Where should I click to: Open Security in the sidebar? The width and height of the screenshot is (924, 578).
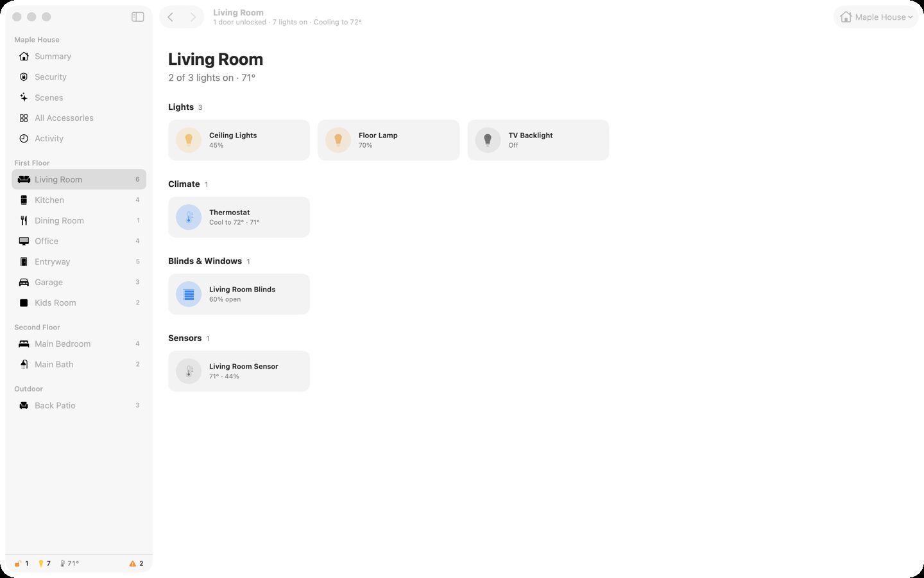point(79,77)
